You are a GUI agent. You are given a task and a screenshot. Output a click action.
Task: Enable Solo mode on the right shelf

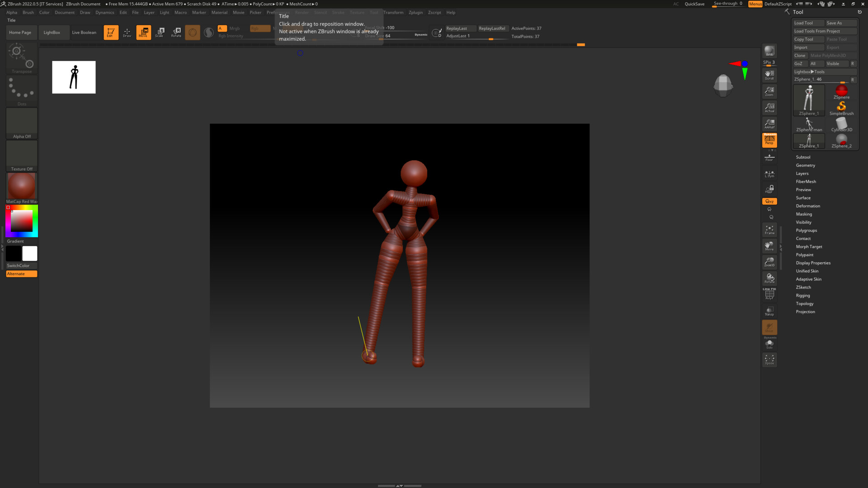(769, 343)
